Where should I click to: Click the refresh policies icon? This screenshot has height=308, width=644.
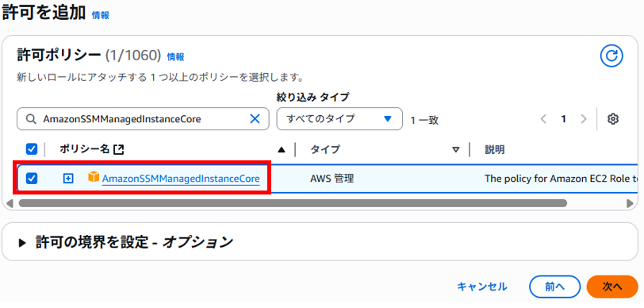click(x=611, y=56)
